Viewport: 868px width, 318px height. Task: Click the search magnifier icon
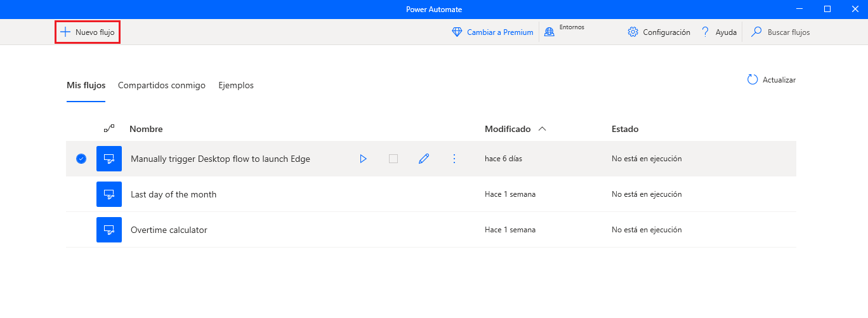click(756, 32)
